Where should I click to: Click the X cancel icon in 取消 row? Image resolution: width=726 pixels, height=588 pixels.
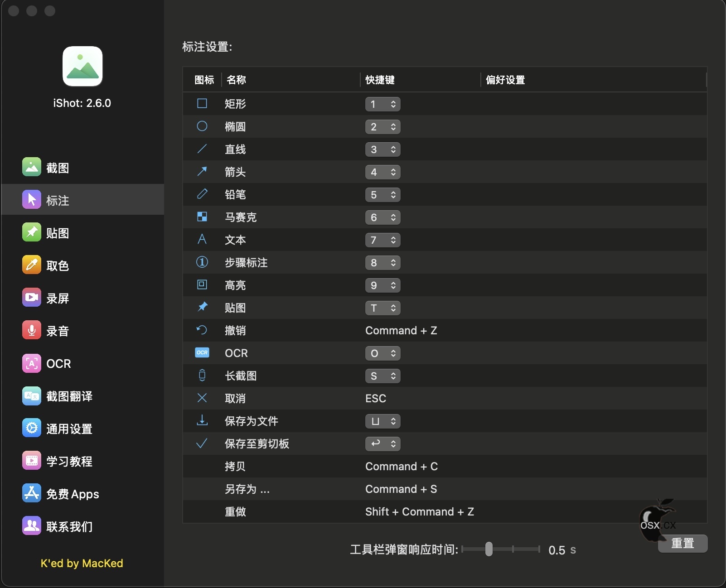(x=202, y=398)
